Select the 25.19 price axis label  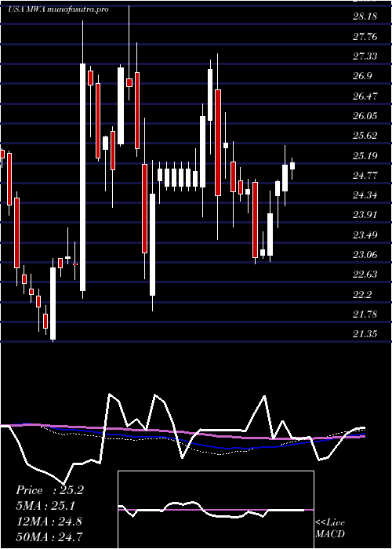pyautogui.click(x=365, y=155)
